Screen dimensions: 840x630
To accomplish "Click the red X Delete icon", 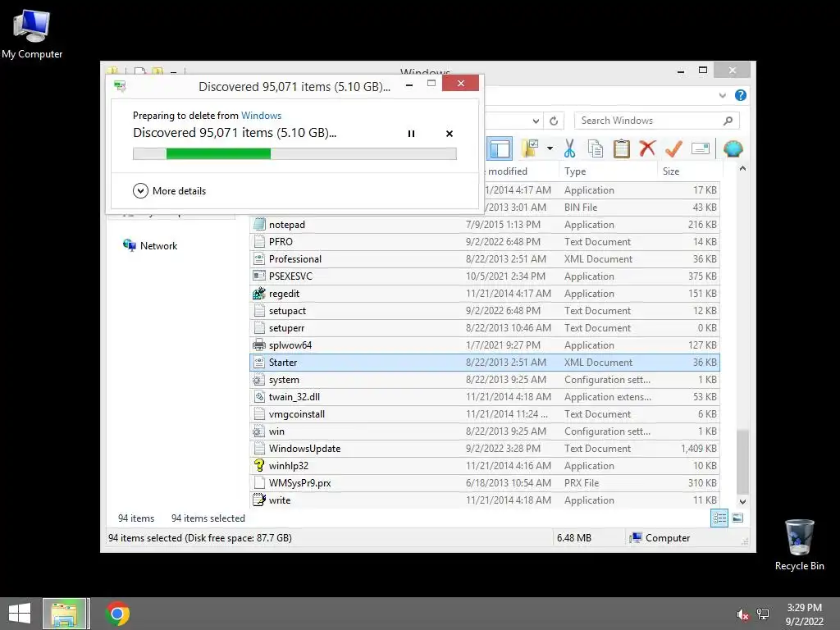I will click(647, 148).
